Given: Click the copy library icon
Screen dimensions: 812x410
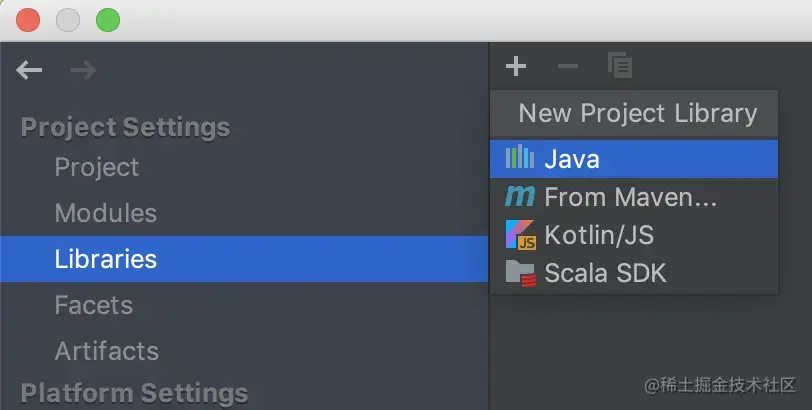Looking at the screenshot, I should (x=620, y=67).
